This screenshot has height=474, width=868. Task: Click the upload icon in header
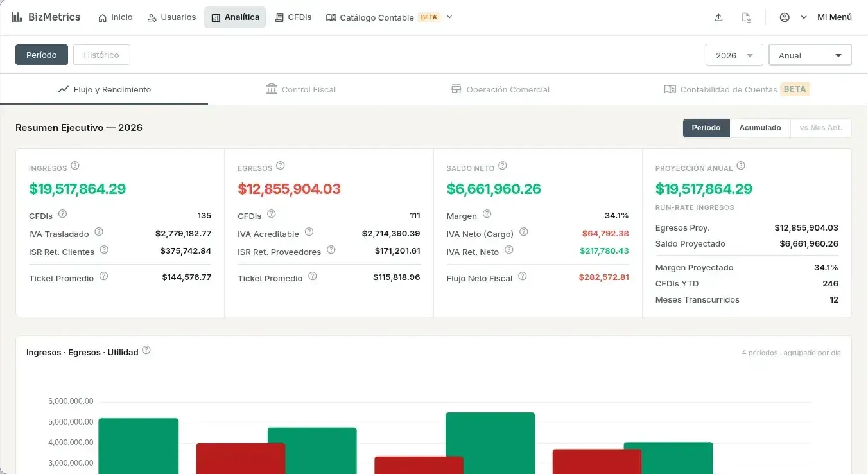[718, 17]
